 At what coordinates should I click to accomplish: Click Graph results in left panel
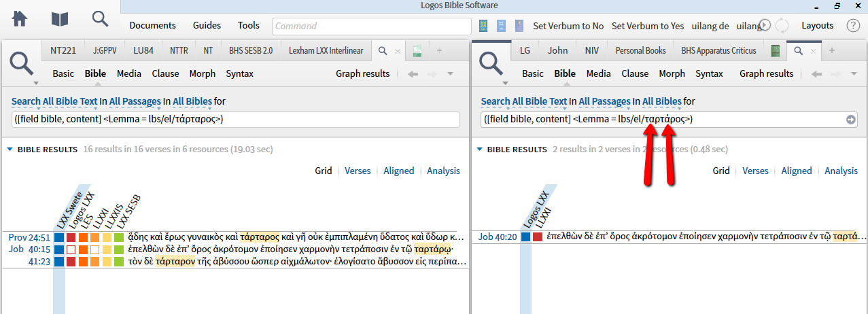click(x=363, y=73)
